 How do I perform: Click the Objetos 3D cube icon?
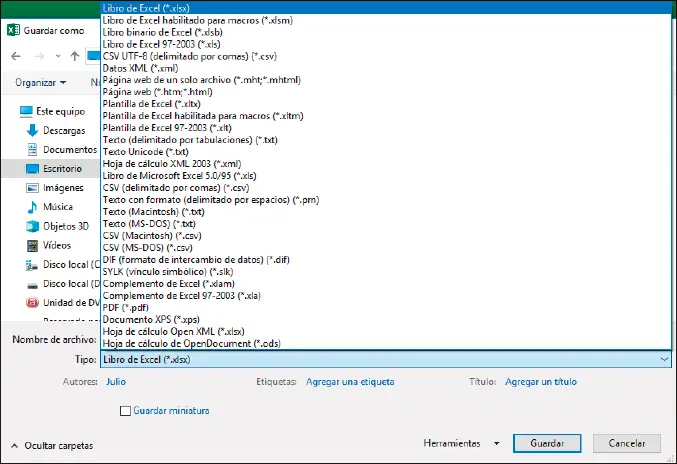32,226
